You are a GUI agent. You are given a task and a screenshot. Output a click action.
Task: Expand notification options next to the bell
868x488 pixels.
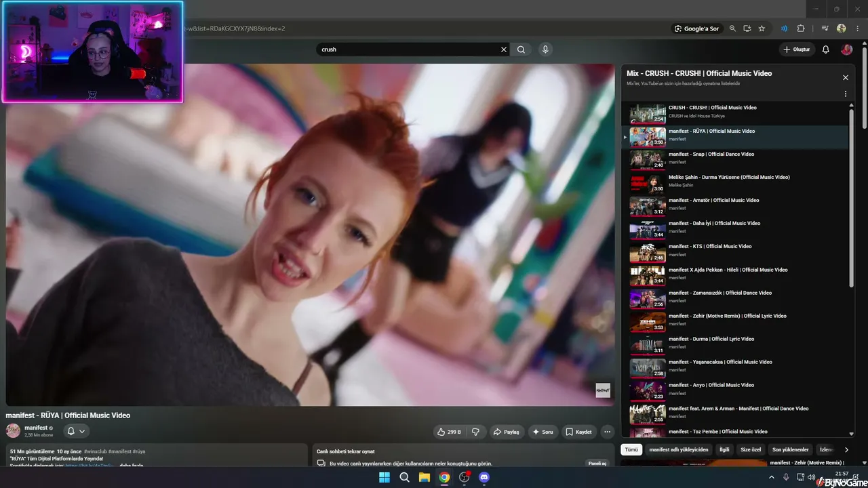click(x=82, y=431)
